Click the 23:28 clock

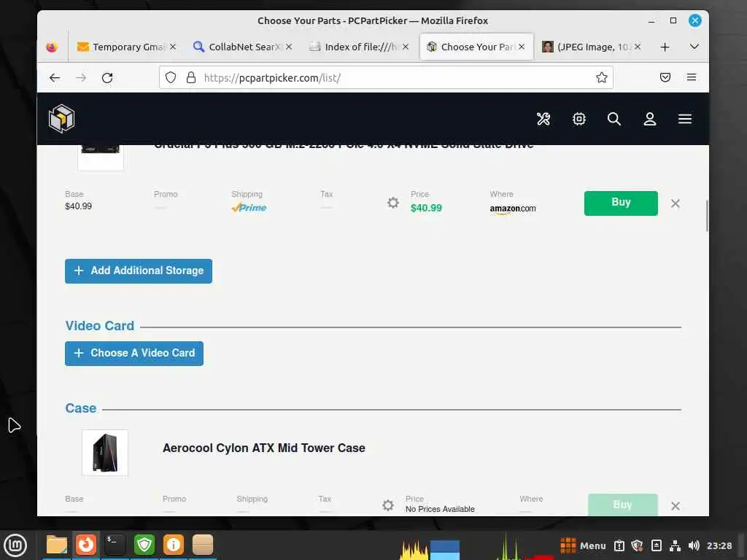[719, 545]
